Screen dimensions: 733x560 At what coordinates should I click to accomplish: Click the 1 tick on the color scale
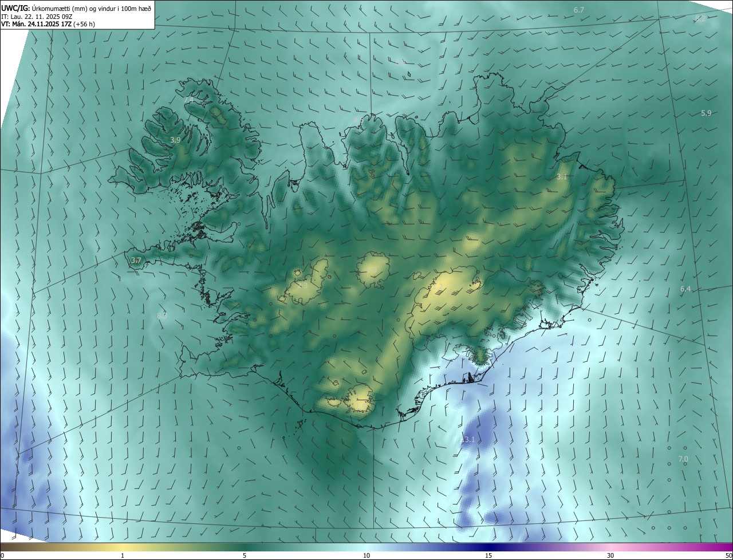pos(123,556)
